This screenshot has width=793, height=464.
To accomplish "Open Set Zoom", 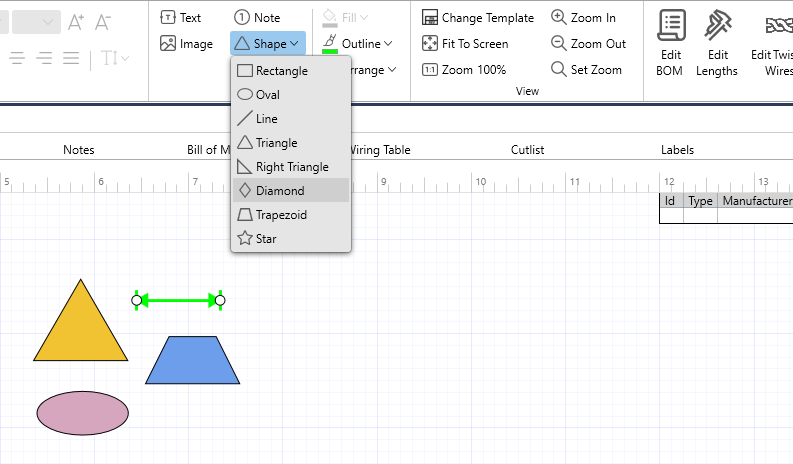I will (586, 70).
